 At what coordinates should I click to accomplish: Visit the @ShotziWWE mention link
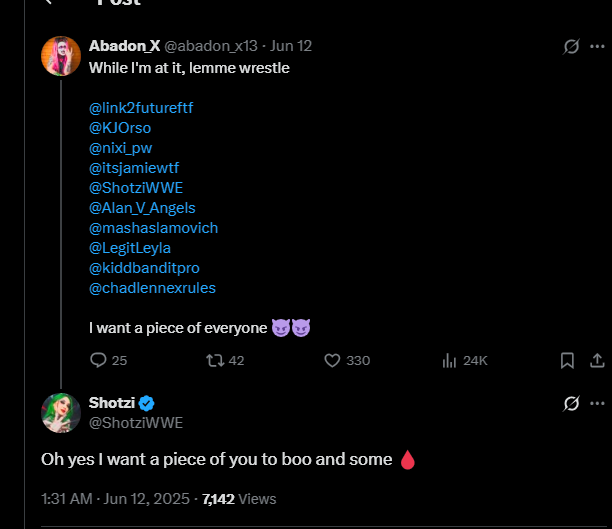click(135, 187)
